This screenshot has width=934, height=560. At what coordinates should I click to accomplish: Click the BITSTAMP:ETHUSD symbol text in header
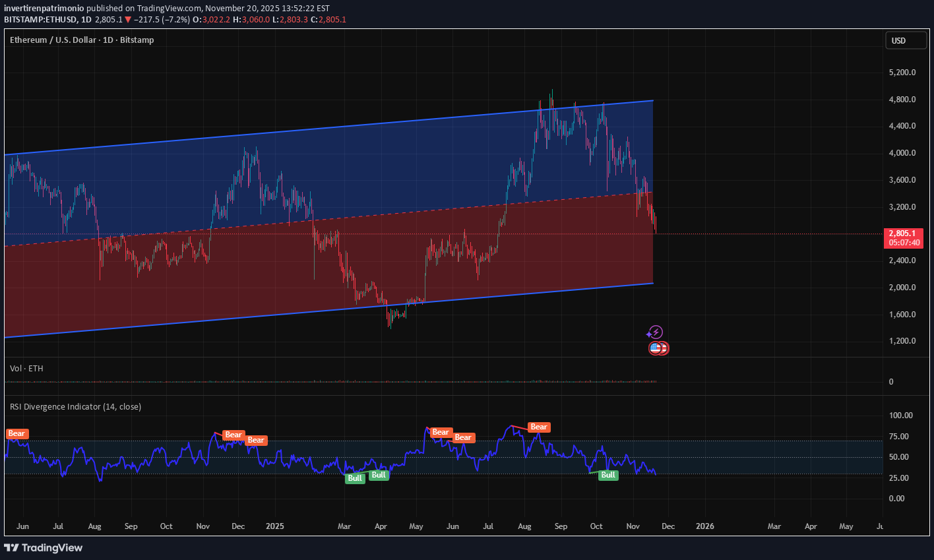click(x=41, y=20)
